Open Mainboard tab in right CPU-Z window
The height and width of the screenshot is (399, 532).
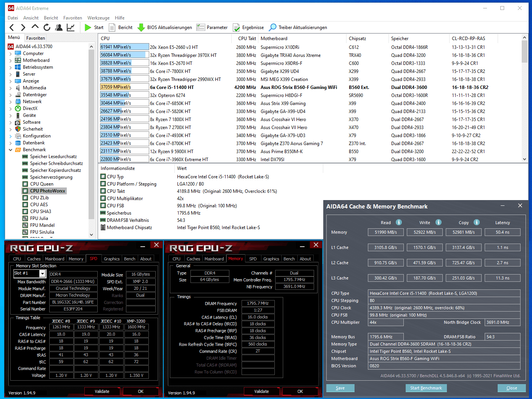(x=214, y=259)
